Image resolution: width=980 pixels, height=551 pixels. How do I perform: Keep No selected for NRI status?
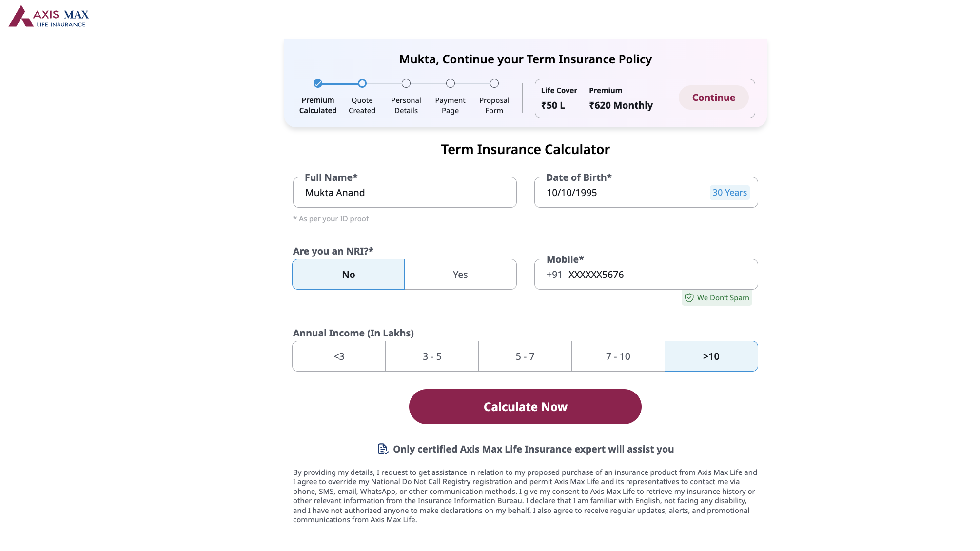click(348, 274)
